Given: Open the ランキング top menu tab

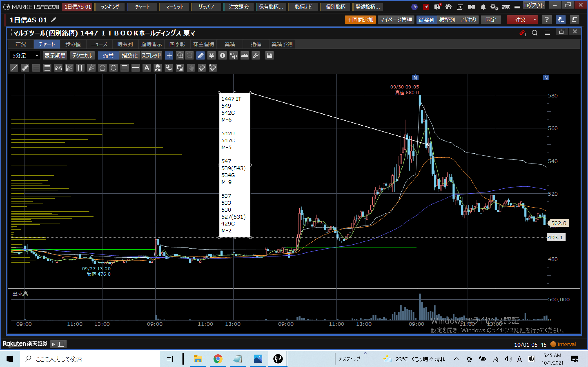Looking at the screenshot, I should pyautogui.click(x=110, y=7).
